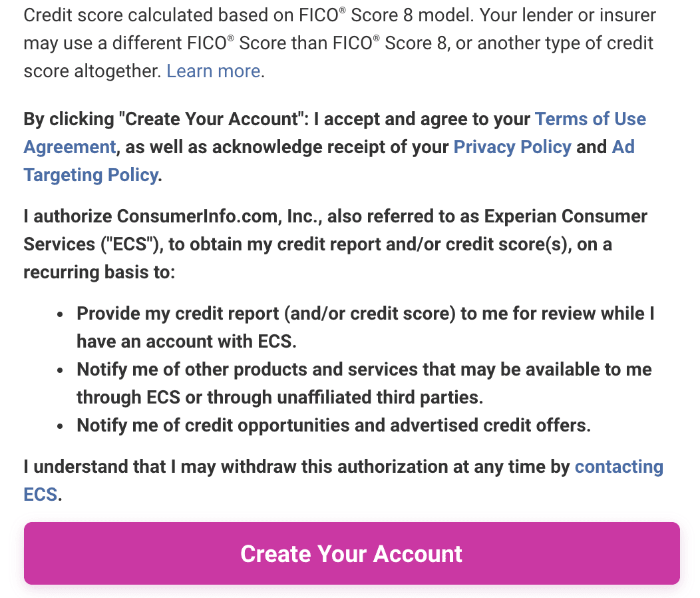
Task: Click the 'By clicking Create Your Account' text
Action: tap(166, 119)
